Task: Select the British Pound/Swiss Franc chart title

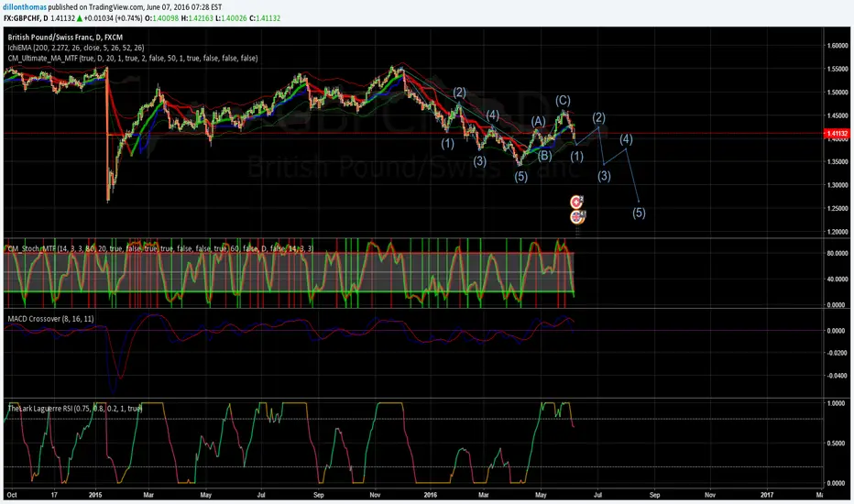Action: coord(65,38)
